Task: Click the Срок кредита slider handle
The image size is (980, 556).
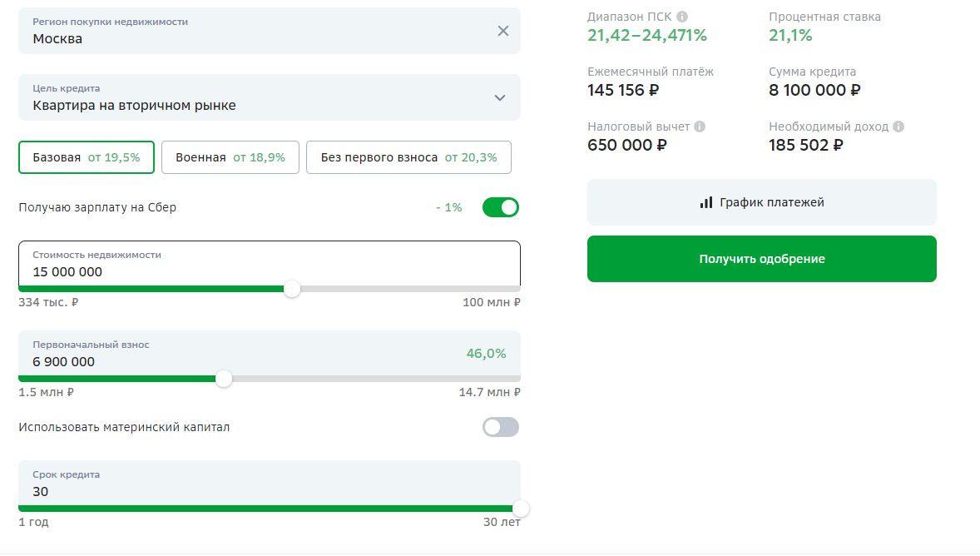Action: [521, 509]
